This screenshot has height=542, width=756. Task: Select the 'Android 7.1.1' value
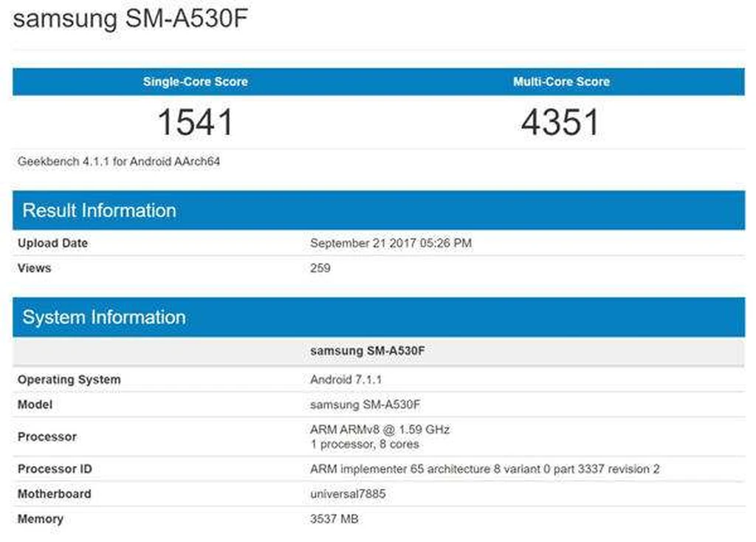point(346,380)
